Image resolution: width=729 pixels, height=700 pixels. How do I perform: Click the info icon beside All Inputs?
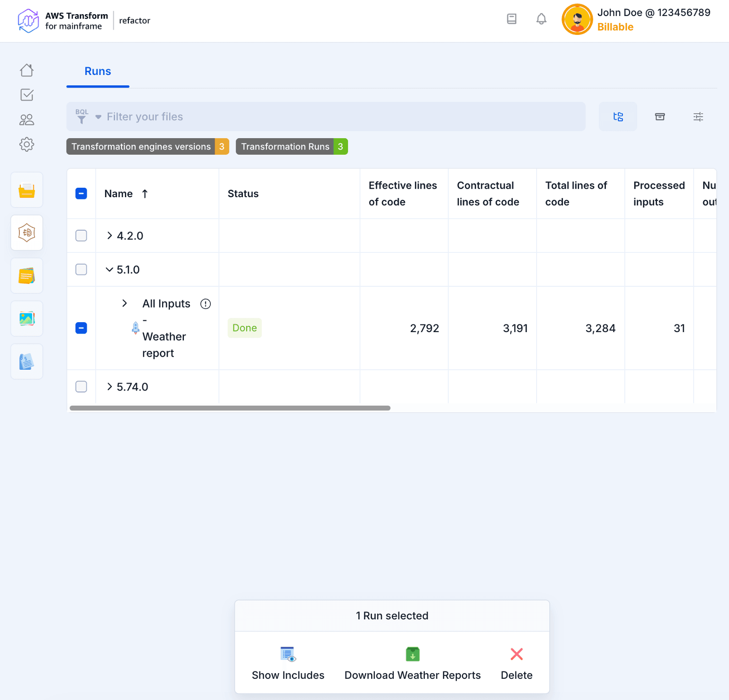coord(206,304)
